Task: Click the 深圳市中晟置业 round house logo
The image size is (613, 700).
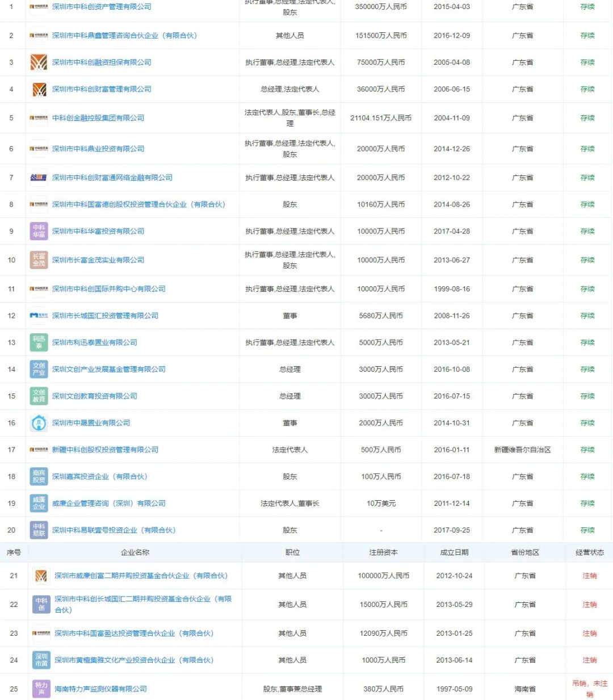Action: click(x=39, y=423)
